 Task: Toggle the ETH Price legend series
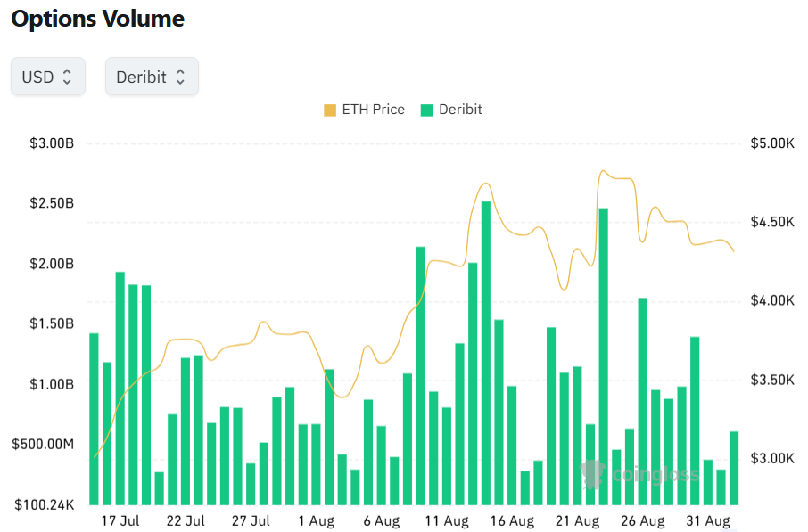[x=365, y=110]
